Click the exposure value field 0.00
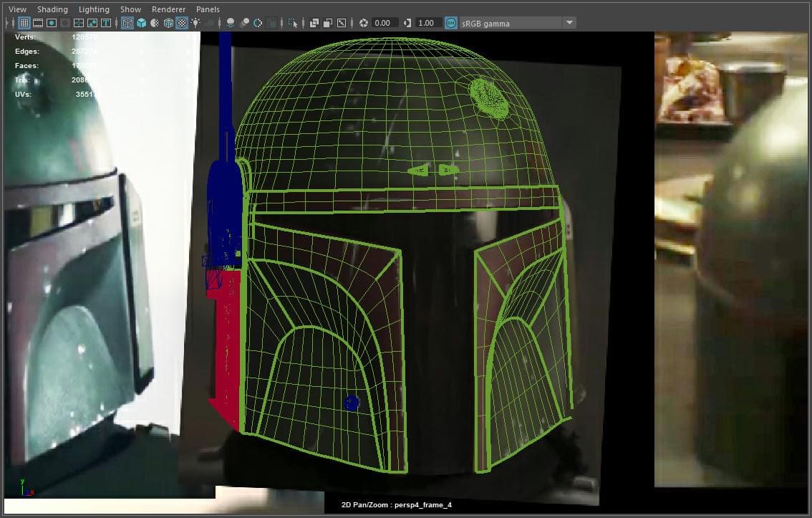Image resolution: width=812 pixels, height=518 pixels. tap(383, 23)
